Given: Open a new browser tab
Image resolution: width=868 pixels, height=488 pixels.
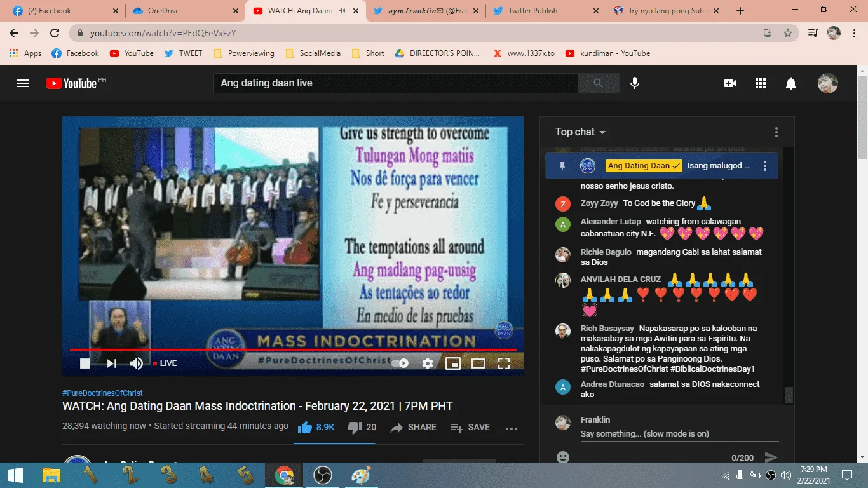Looking at the screenshot, I should [x=740, y=11].
